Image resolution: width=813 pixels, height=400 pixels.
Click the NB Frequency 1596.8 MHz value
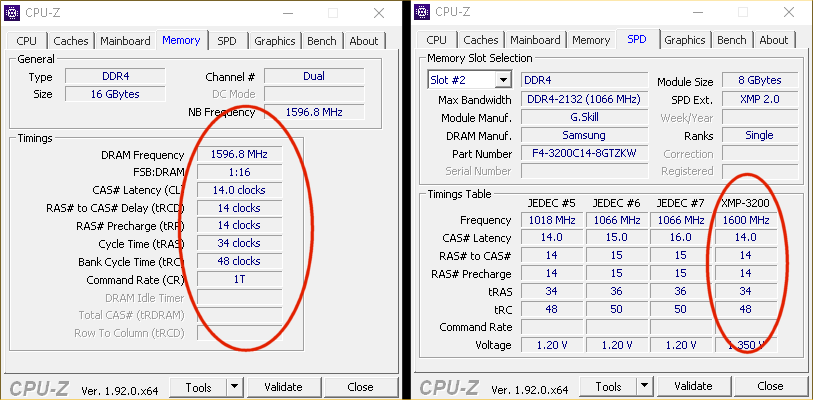[x=314, y=112]
